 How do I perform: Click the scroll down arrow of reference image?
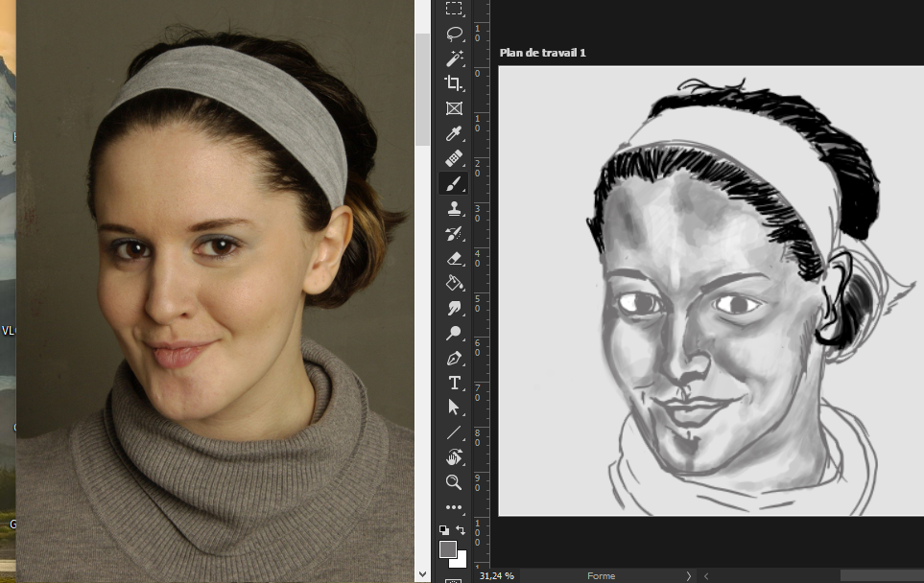pos(423,573)
